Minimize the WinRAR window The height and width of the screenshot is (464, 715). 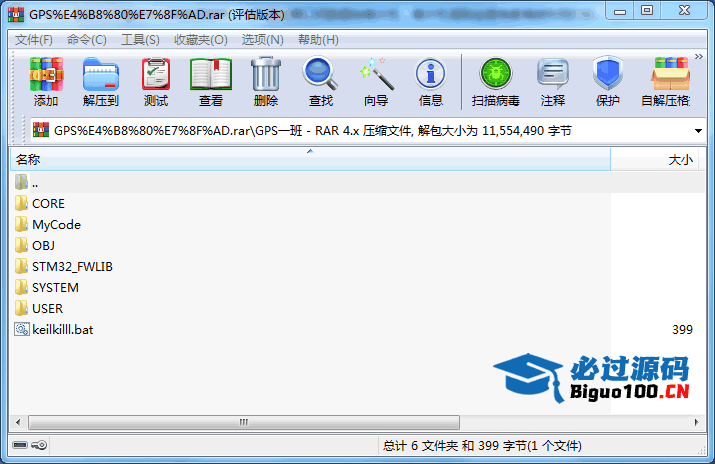coord(620,11)
